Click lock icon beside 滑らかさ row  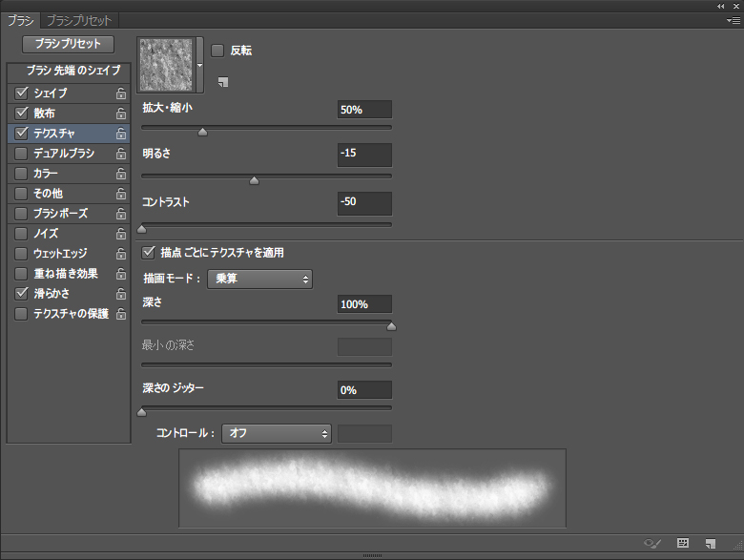coord(121,294)
